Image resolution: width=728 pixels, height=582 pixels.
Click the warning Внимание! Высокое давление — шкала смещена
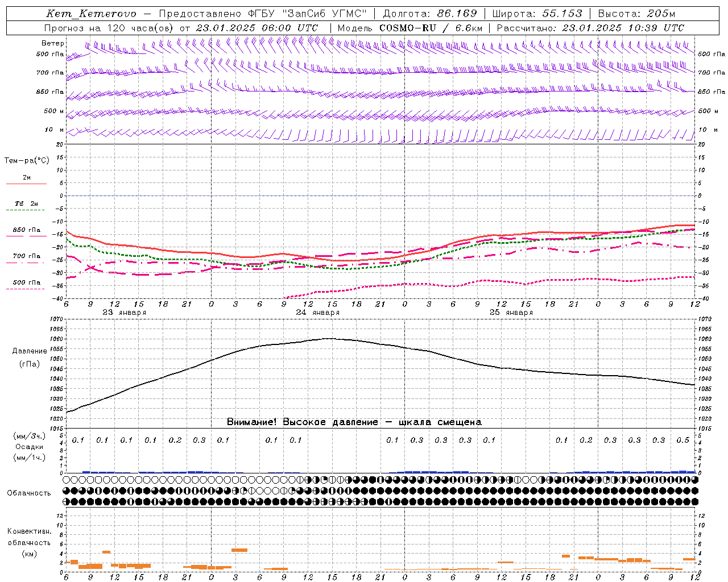354,422
